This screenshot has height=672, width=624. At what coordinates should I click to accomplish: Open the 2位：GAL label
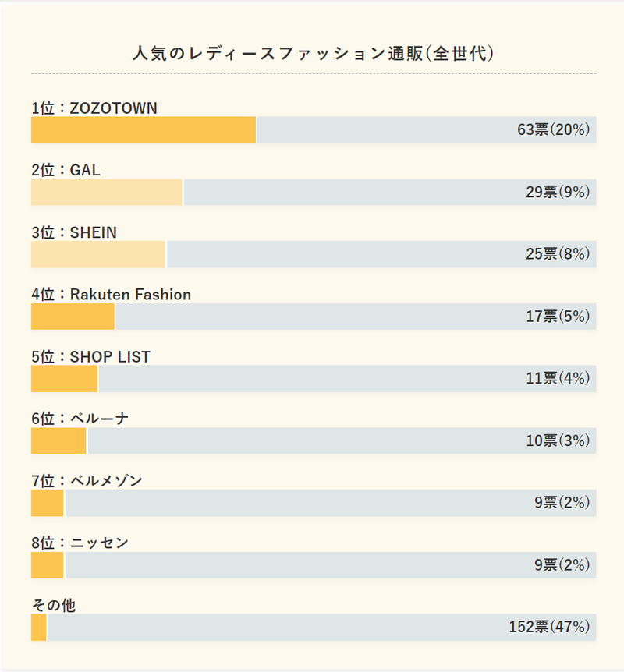coord(66,171)
